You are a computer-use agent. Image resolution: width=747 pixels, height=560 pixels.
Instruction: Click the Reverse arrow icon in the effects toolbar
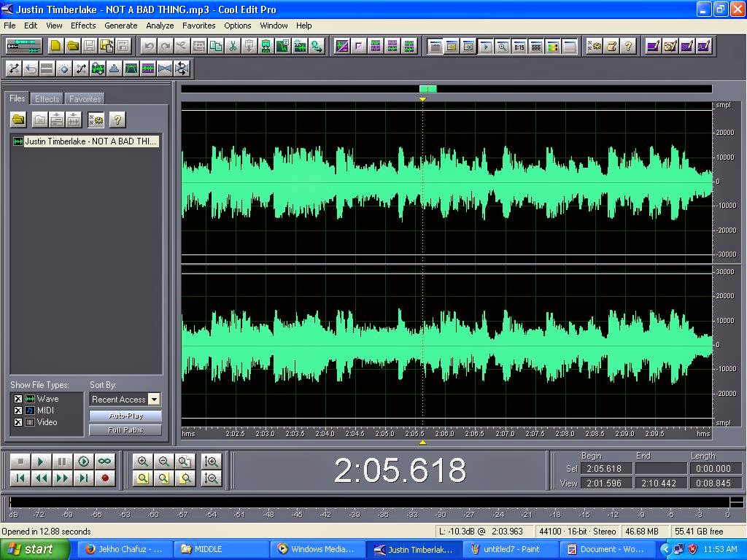point(31,69)
